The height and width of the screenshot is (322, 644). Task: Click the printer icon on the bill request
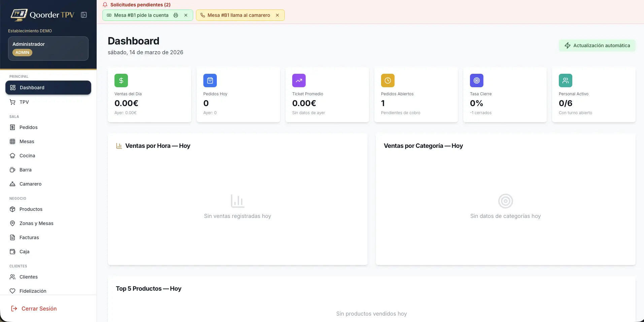point(176,15)
